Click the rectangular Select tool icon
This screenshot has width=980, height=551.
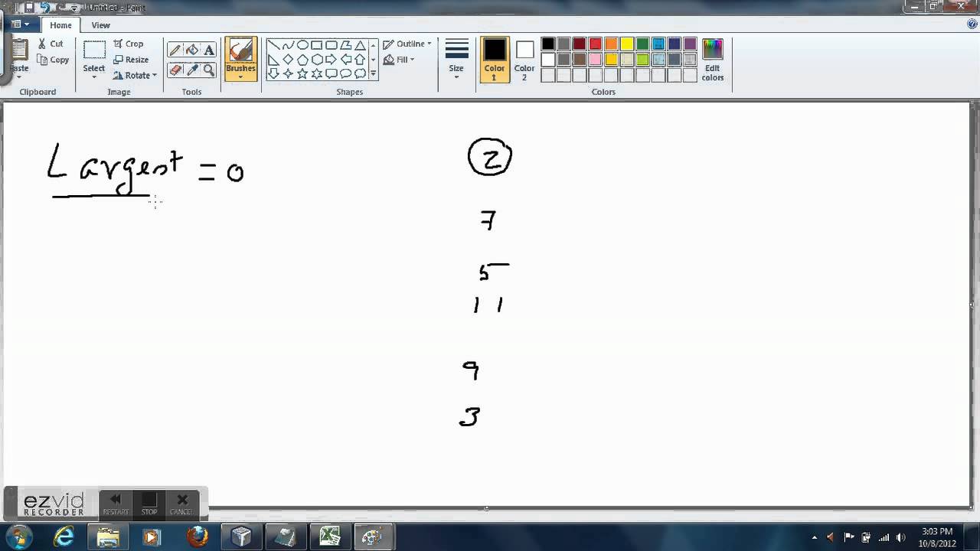click(x=94, y=50)
